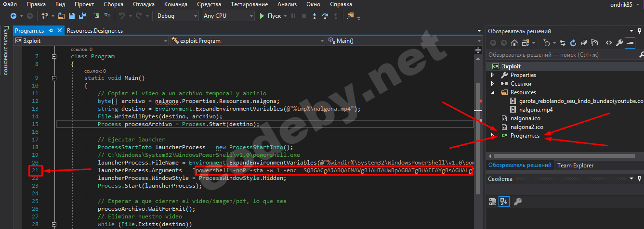Switch to the Resources.Designer.cs tab

pos(95,30)
